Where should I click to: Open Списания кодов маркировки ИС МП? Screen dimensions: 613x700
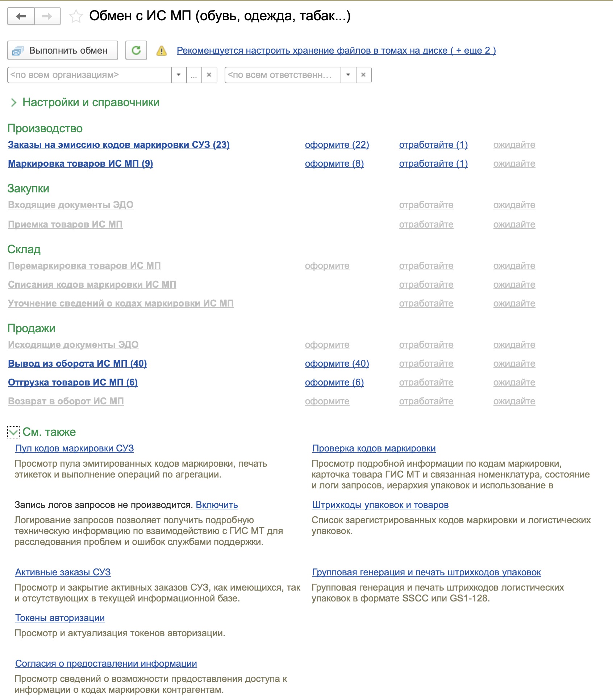point(92,285)
